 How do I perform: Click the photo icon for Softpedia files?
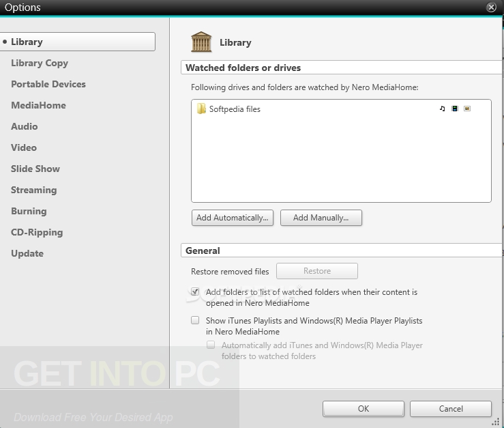467,109
